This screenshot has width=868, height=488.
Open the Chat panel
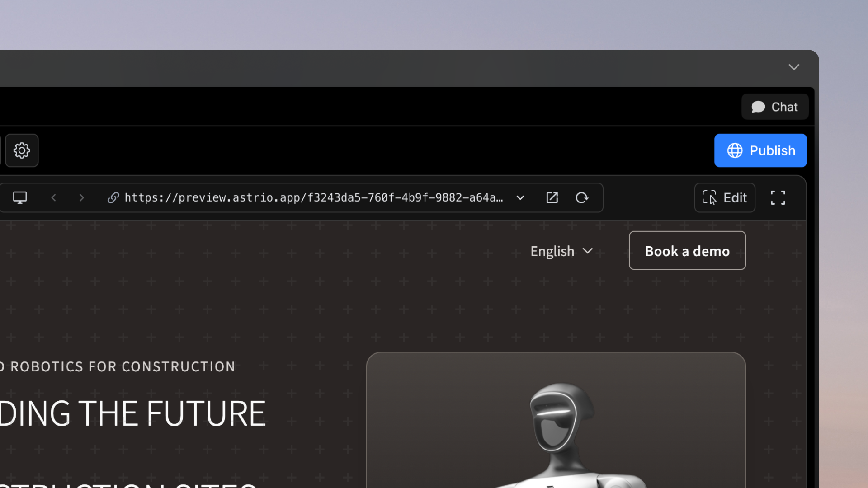point(775,107)
